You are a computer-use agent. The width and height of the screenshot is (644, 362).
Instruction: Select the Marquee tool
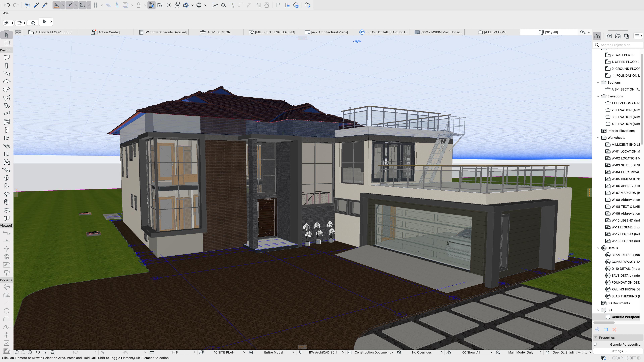[7, 43]
